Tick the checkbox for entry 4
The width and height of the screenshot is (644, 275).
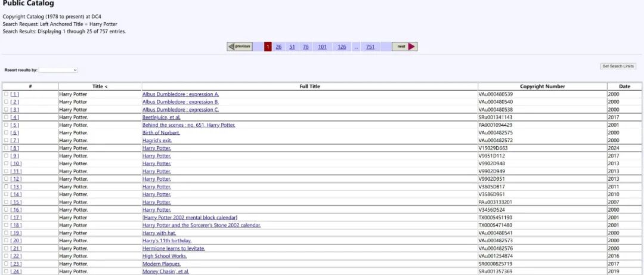6,117
